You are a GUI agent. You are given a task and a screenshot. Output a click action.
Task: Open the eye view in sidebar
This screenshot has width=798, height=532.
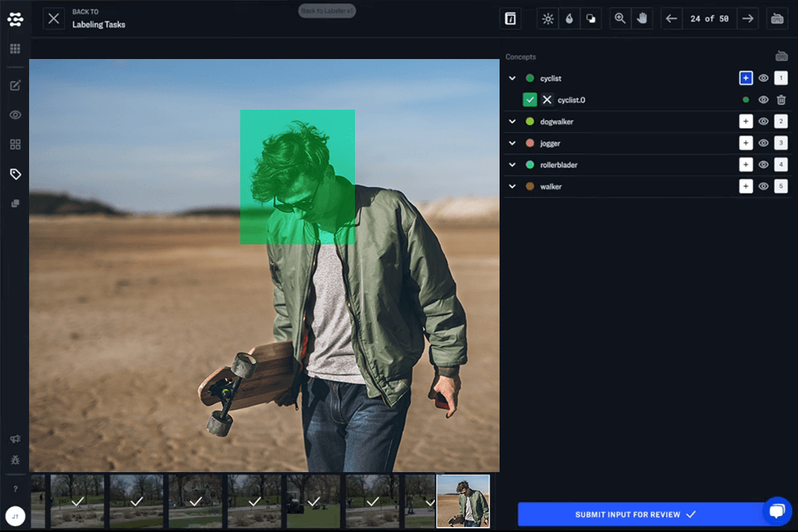15,115
